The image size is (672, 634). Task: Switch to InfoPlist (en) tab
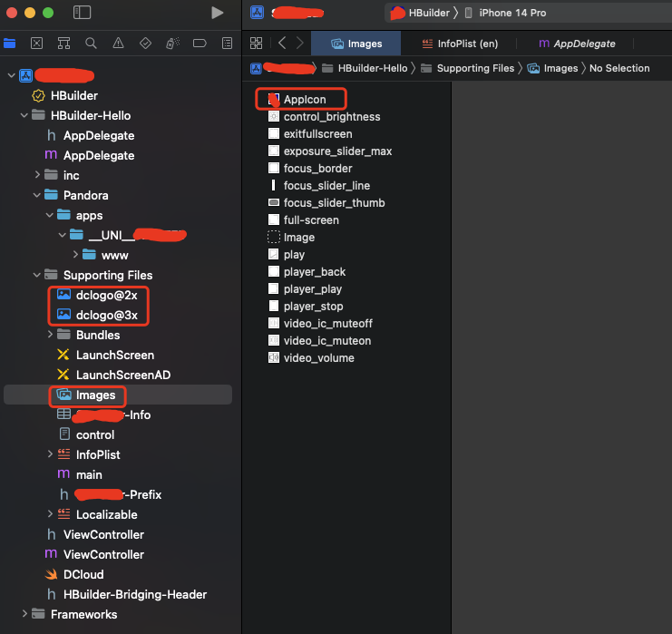460,44
